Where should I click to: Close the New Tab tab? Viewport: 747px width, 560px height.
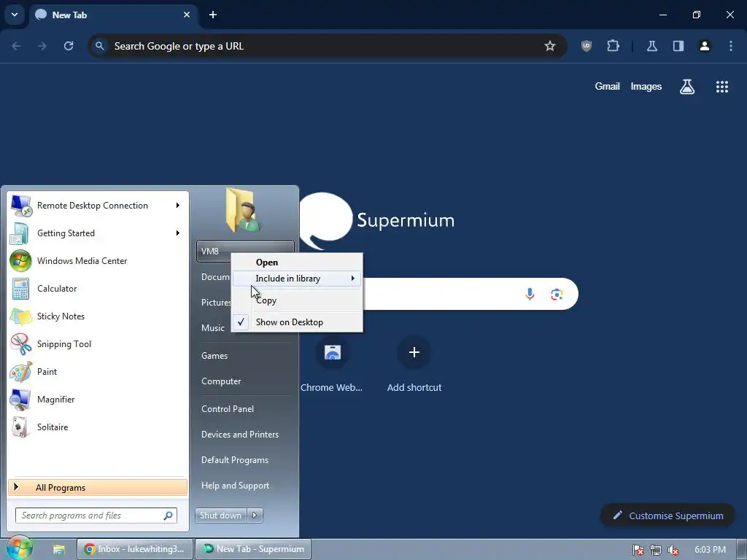187,15
